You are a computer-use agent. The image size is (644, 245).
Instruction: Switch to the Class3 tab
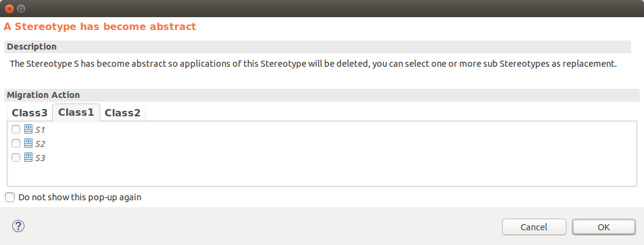[x=29, y=113]
